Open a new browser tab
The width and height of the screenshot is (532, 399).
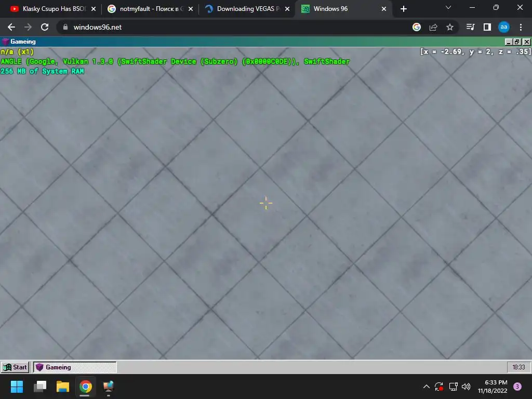click(x=403, y=9)
